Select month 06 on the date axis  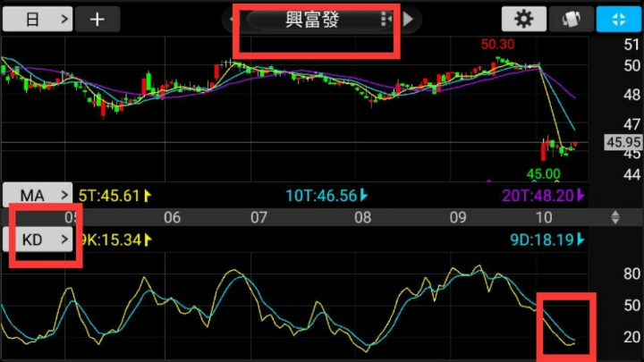point(172,217)
